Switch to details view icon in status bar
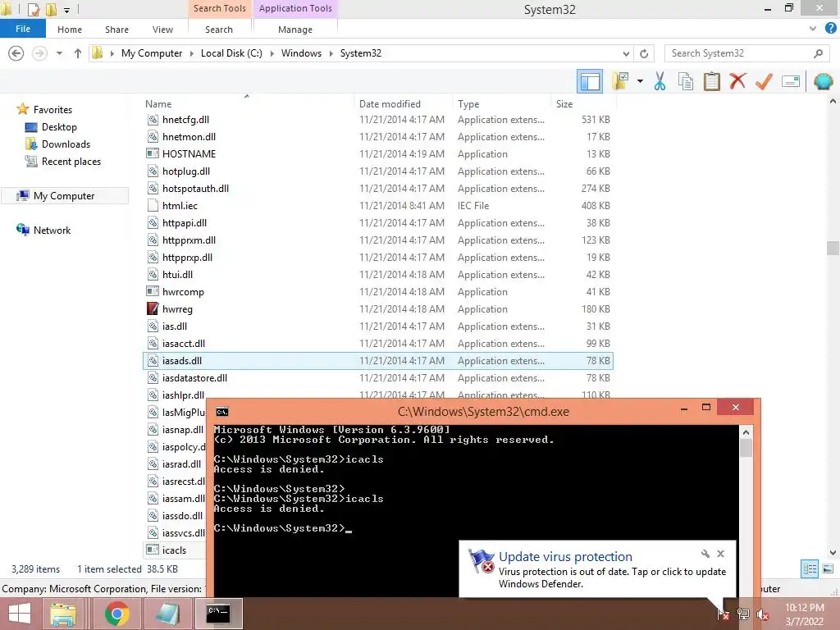This screenshot has height=630, width=840. (x=810, y=569)
